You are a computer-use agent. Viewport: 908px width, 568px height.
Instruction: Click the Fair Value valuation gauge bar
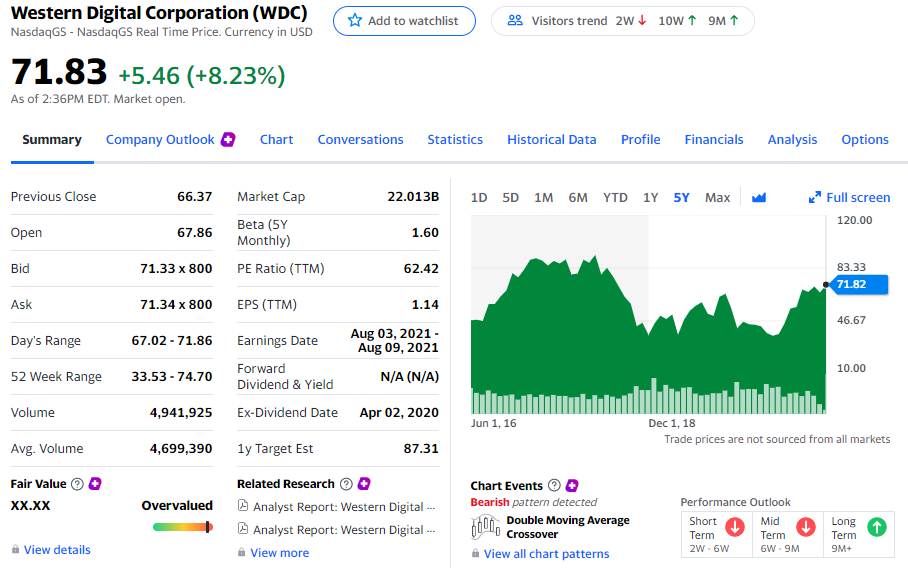(182, 527)
